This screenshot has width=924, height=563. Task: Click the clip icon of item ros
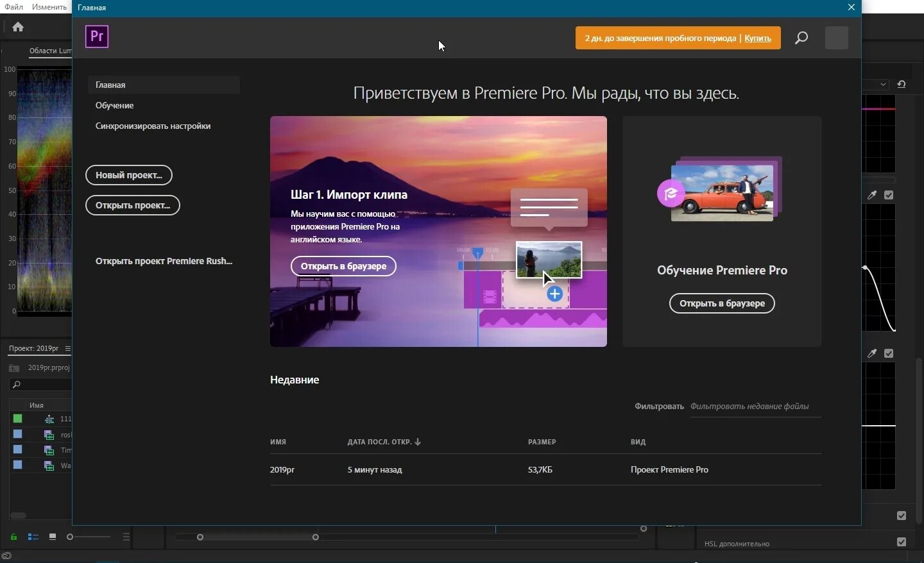(x=49, y=435)
